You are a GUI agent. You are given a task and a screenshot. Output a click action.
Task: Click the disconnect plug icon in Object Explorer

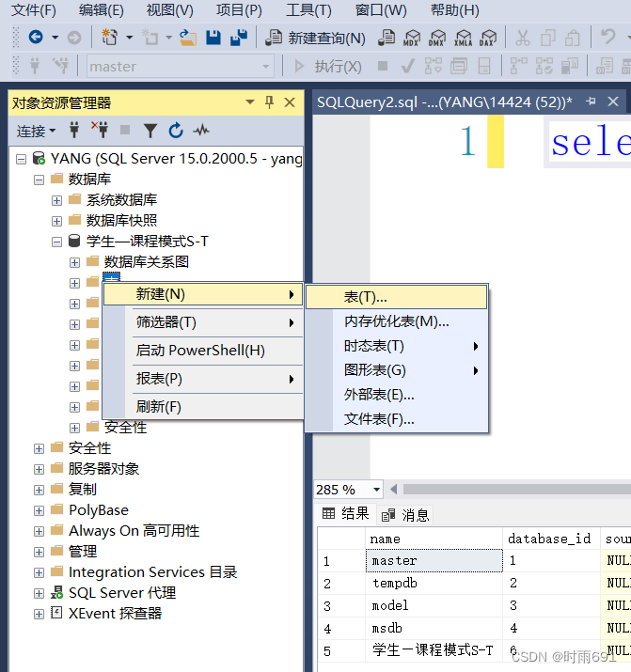click(x=100, y=130)
